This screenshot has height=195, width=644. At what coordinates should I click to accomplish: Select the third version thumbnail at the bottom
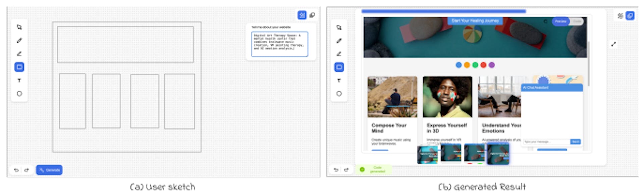[x=474, y=153]
